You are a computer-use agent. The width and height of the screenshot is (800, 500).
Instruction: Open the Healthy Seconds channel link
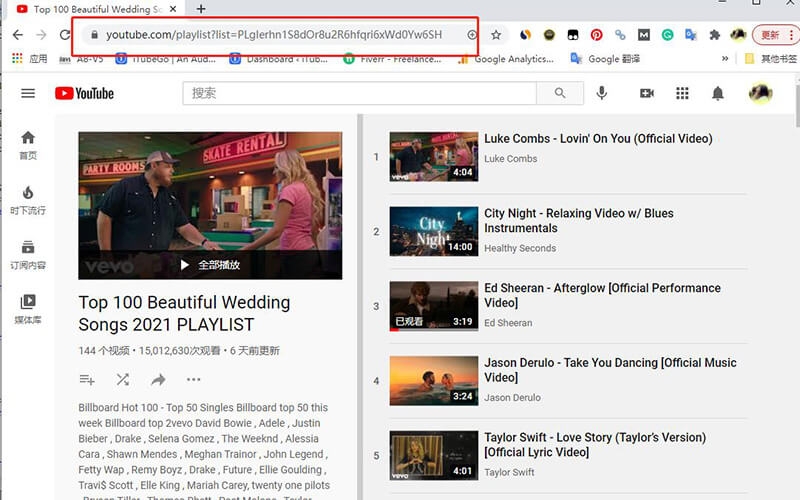(520, 248)
